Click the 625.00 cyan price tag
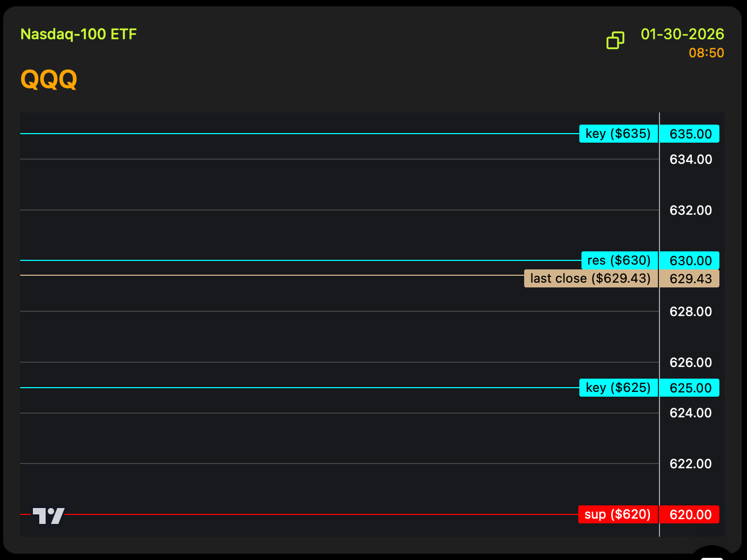The width and height of the screenshot is (747, 560). (x=690, y=388)
